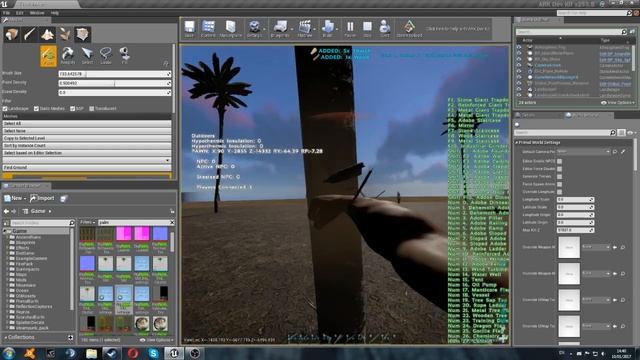Open the Filters dropdown in Content Browser
The height and width of the screenshot is (360, 640).
(87, 222)
